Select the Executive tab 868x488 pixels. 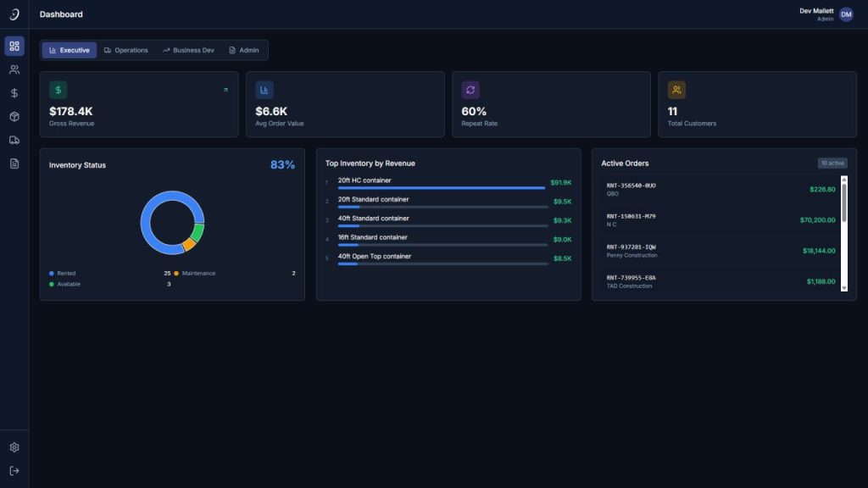70,50
